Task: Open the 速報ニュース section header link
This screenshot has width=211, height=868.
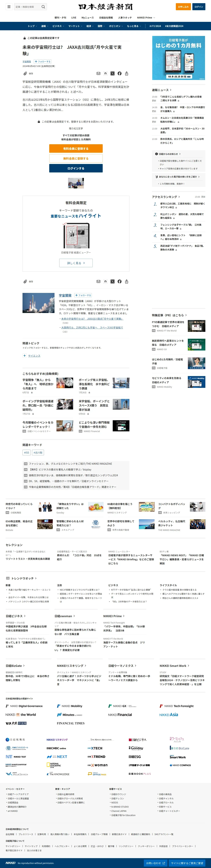Action: point(162,90)
